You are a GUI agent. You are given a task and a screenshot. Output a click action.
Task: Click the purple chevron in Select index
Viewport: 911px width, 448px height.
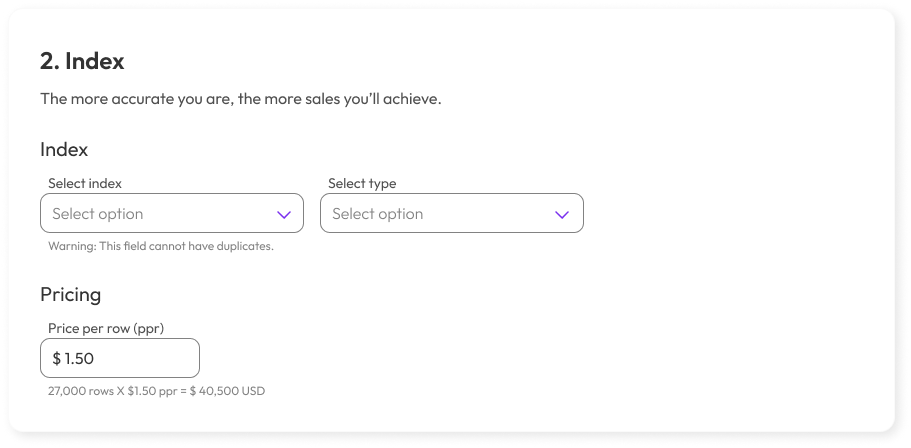[283, 214]
